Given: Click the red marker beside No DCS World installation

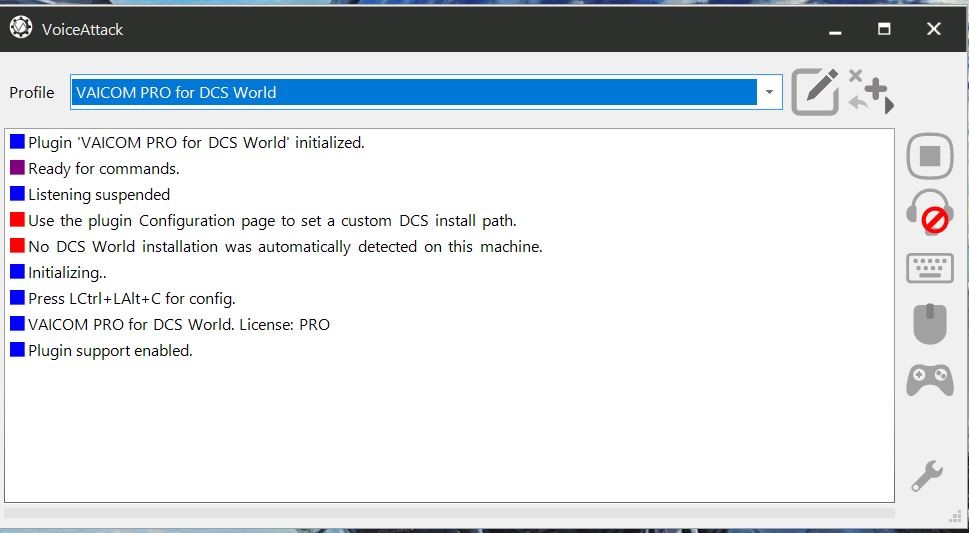Looking at the screenshot, I should point(17,245).
